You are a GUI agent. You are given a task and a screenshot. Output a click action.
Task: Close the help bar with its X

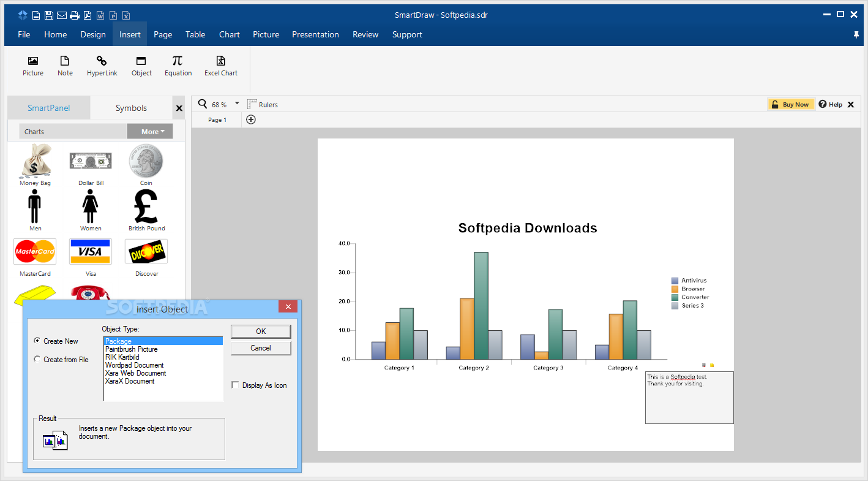(850, 105)
